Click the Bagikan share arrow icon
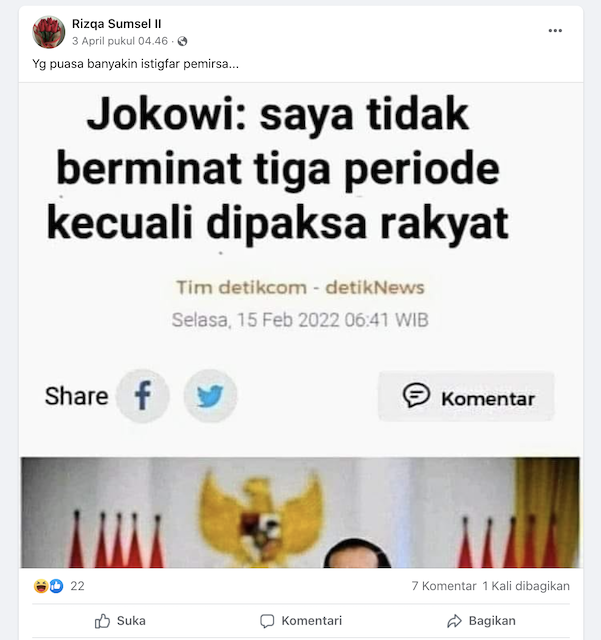This screenshot has width=601, height=640. (454, 621)
